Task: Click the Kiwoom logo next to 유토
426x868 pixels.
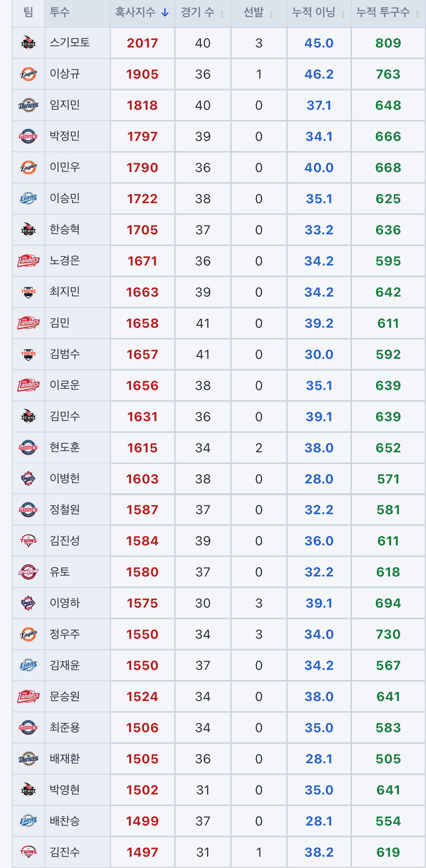Action: [x=28, y=571]
